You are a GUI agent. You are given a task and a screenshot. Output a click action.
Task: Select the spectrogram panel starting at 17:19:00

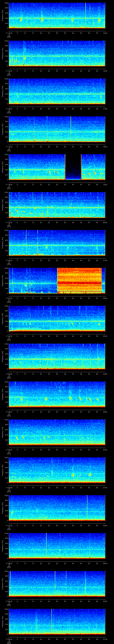click(x=57, y=205)
